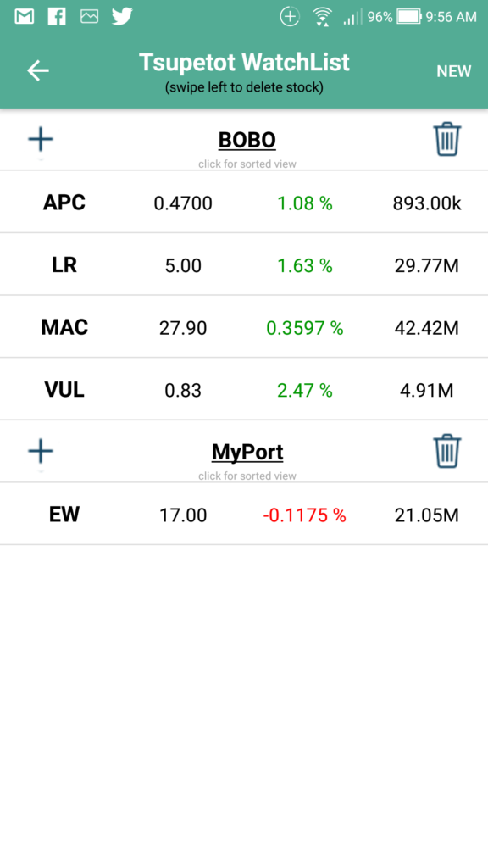Tap the Wi-Fi icon in status bar
Screen dimensions: 488x868
[322, 17]
